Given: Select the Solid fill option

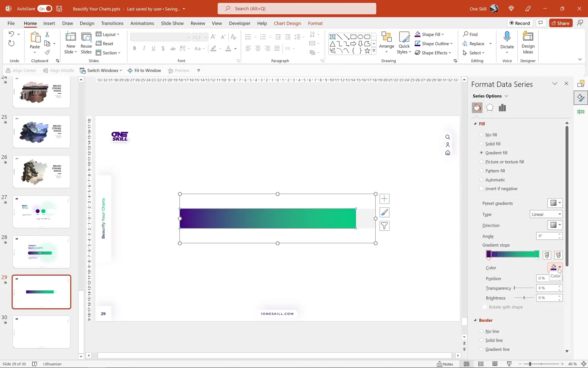Looking at the screenshot, I should click(490, 144).
